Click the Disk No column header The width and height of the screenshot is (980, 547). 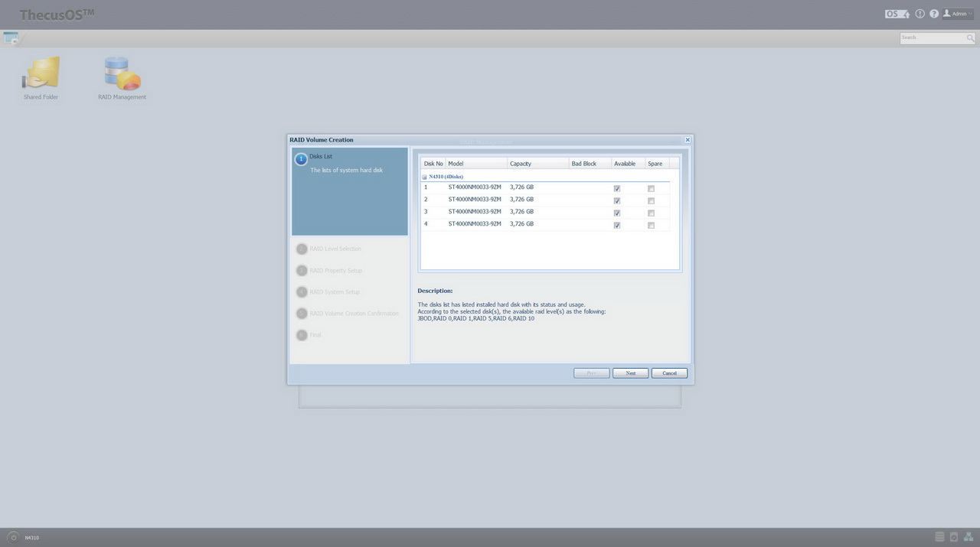pos(433,164)
